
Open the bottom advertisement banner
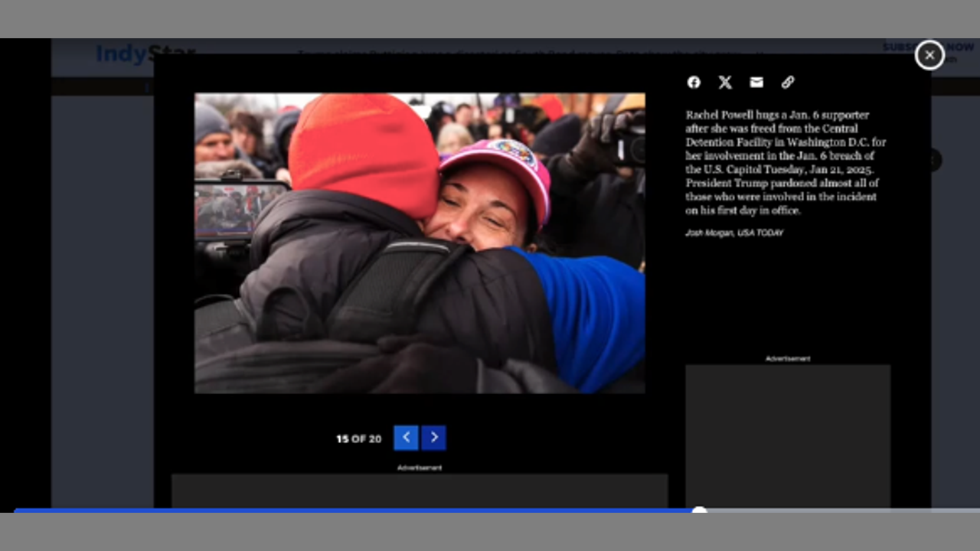point(420,490)
